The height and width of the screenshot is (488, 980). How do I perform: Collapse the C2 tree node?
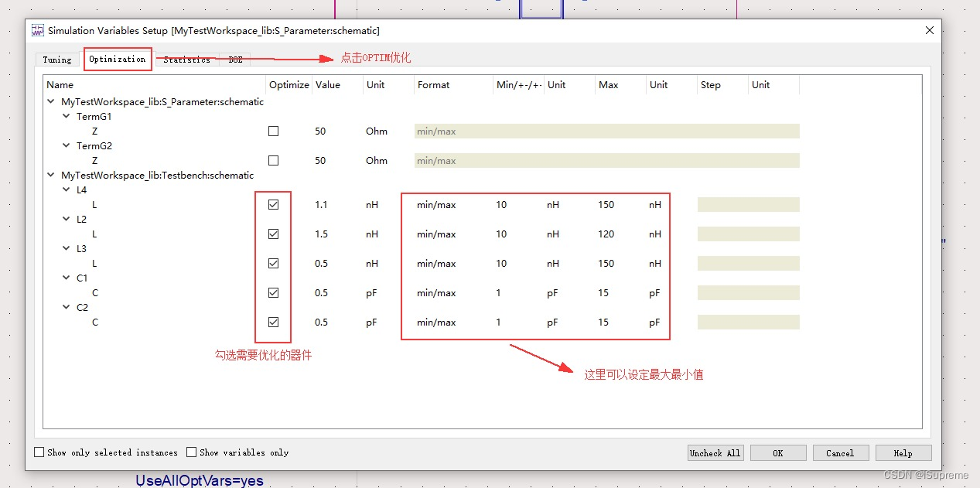(67, 308)
